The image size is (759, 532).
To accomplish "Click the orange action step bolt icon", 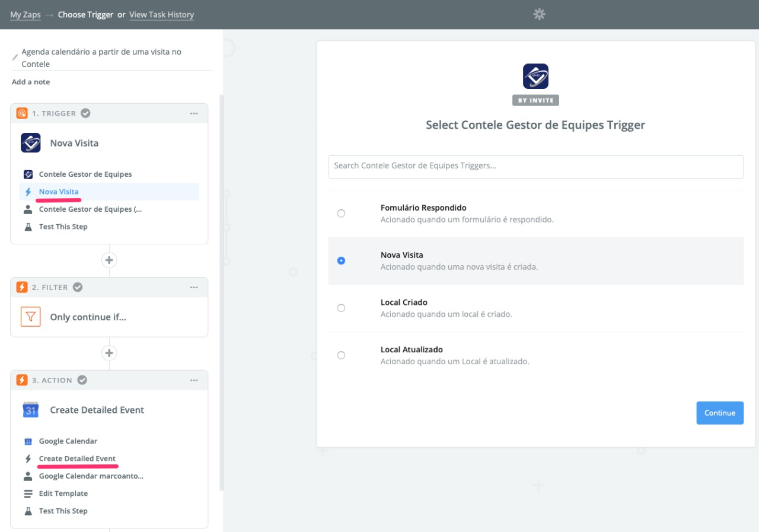I will (22, 380).
